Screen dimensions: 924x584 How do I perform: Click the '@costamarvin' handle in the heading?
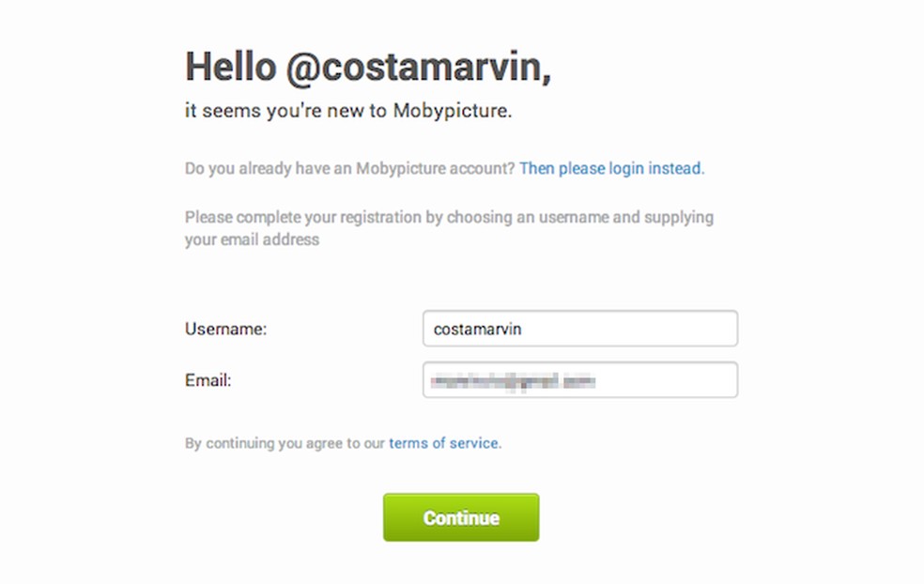coord(417,68)
